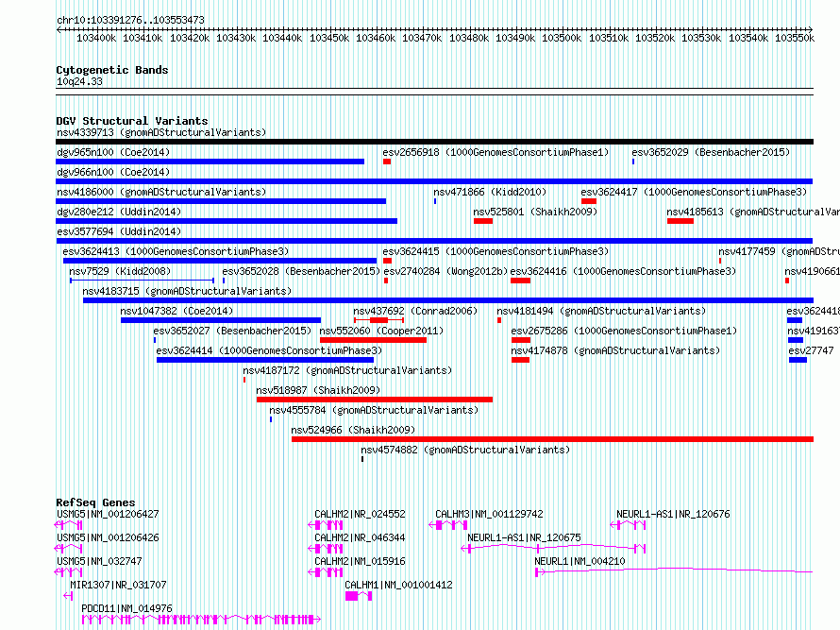The width and height of the screenshot is (840, 630).
Task: Click the black nsv4339713 gnomAD variant bar
Action: pyautogui.click(x=434, y=142)
